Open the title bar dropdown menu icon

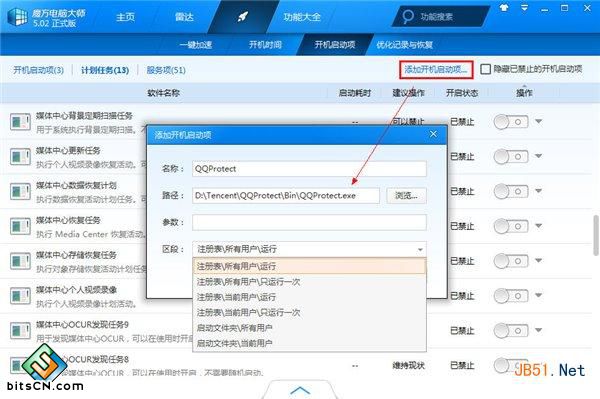pos(524,8)
